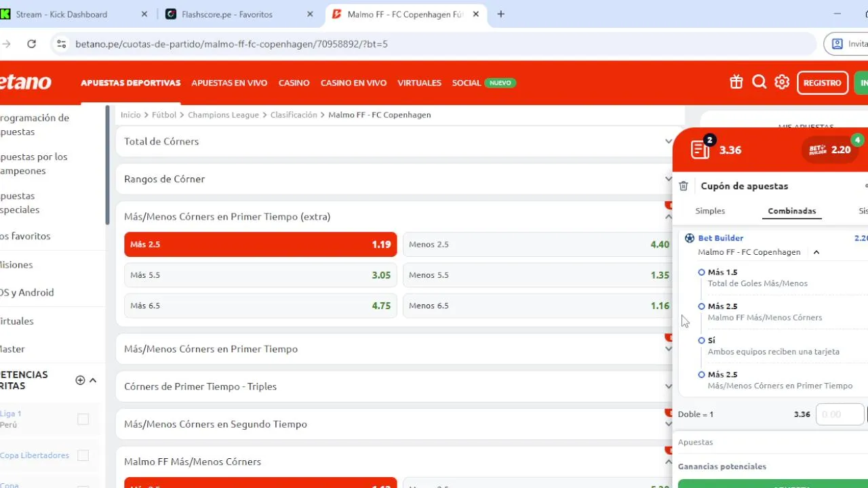Open Social Nuevo section

(484, 83)
